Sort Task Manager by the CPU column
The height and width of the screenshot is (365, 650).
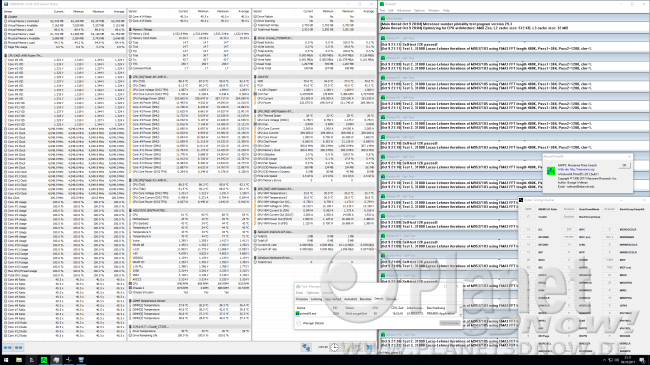coord(375,308)
